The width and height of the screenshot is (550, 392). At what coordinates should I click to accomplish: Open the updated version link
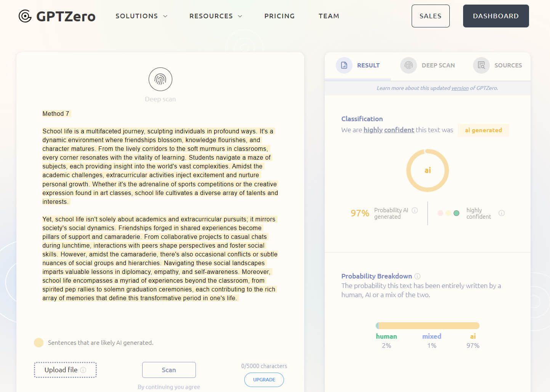[x=460, y=88]
